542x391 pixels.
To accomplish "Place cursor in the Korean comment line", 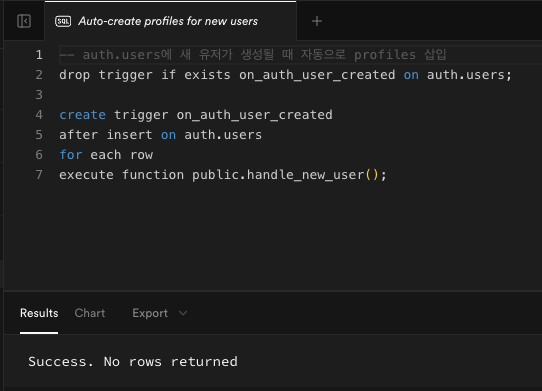I will click(253, 55).
